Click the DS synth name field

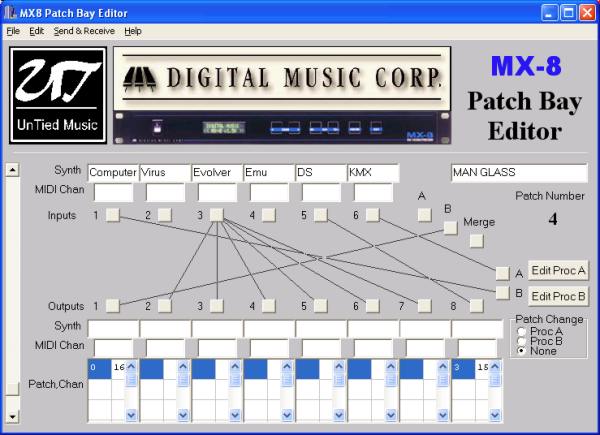[x=321, y=173]
